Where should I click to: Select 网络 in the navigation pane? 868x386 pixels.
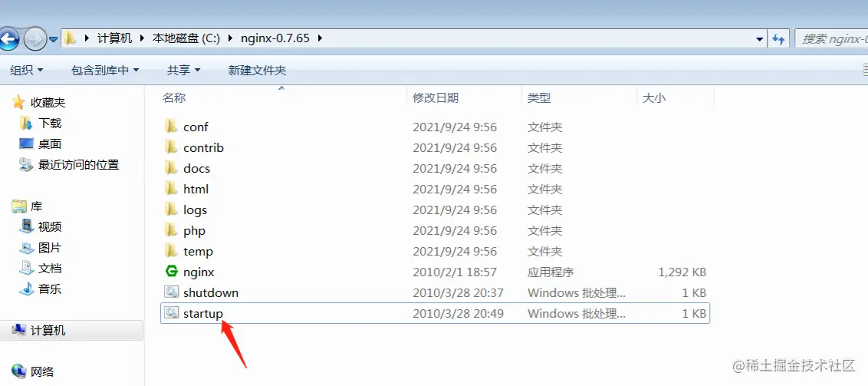tap(42, 371)
